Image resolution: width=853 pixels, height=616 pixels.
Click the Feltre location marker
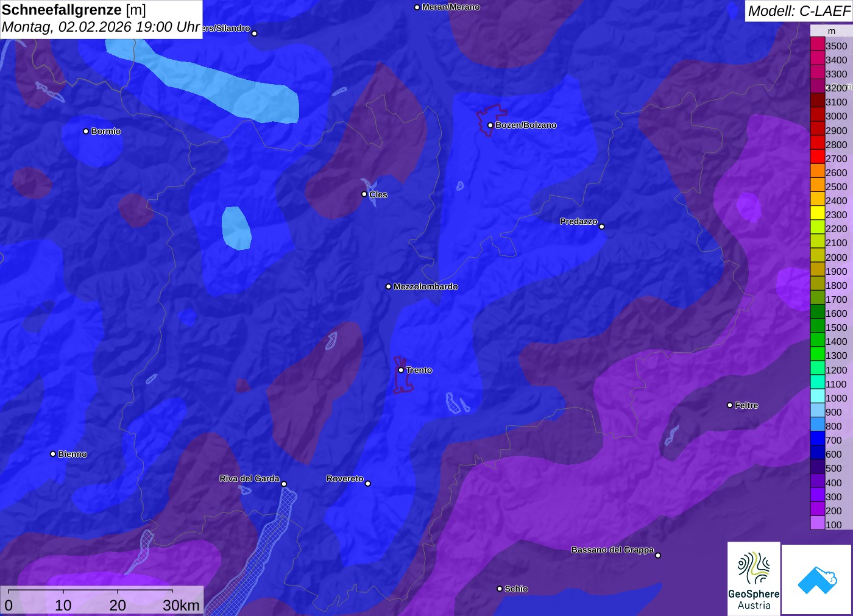730,405
